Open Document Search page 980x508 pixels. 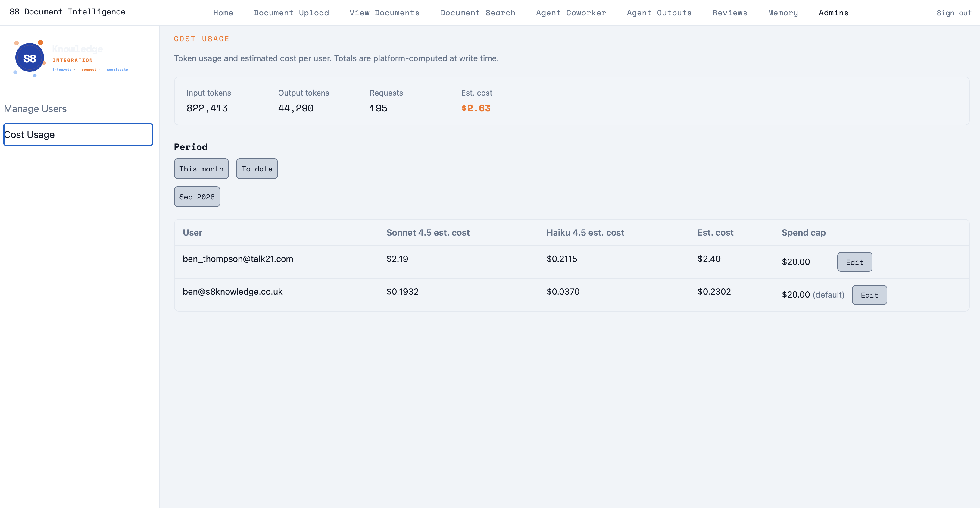point(478,13)
